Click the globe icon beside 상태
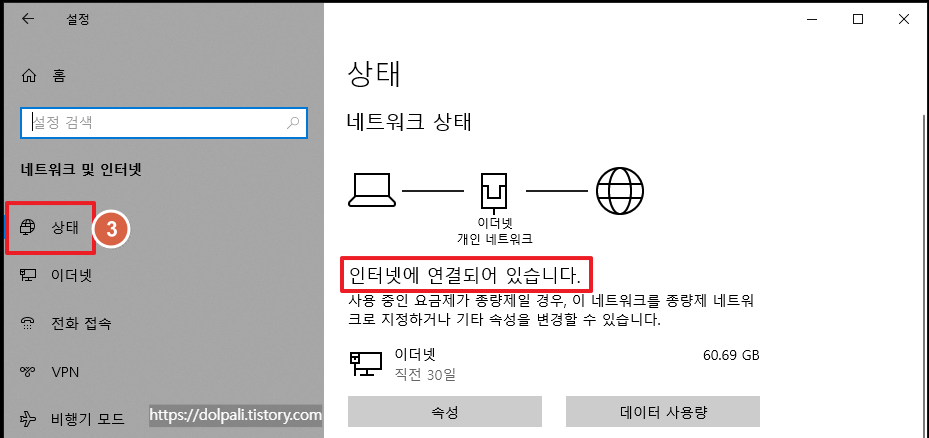Viewport: 929px width, 438px height. [x=28, y=227]
